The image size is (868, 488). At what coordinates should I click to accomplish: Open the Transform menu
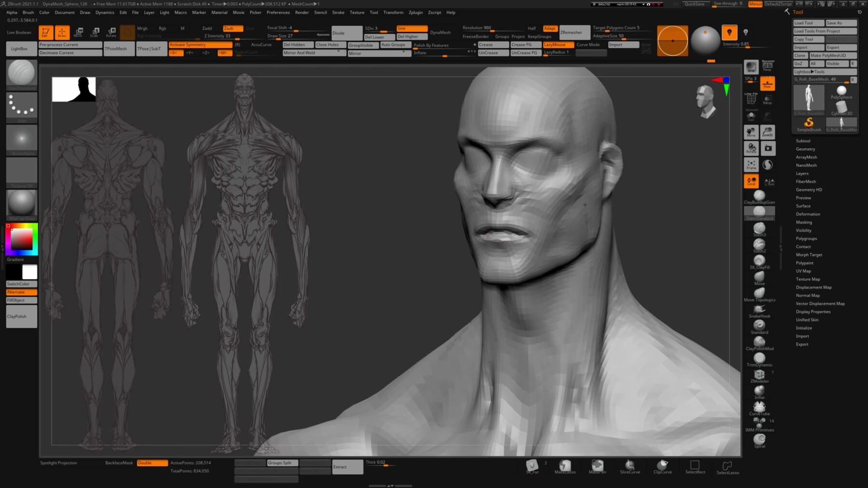point(393,12)
